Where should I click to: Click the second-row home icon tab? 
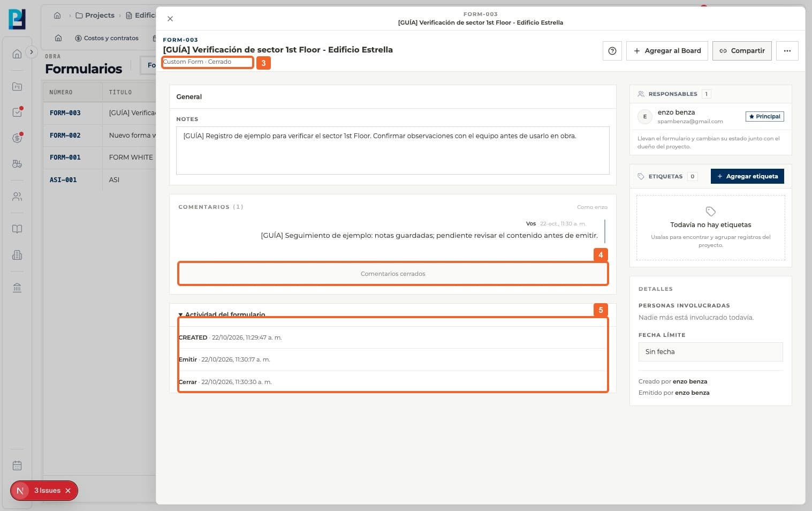pyautogui.click(x=58, y=38)
